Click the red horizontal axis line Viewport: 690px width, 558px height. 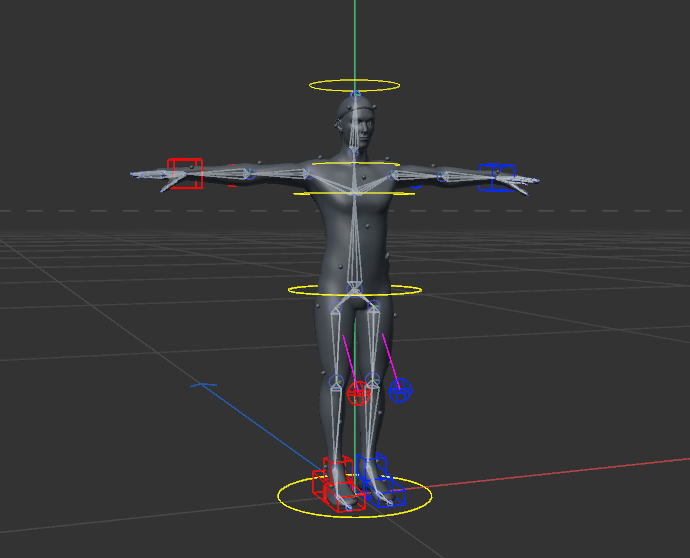point(560,473)
